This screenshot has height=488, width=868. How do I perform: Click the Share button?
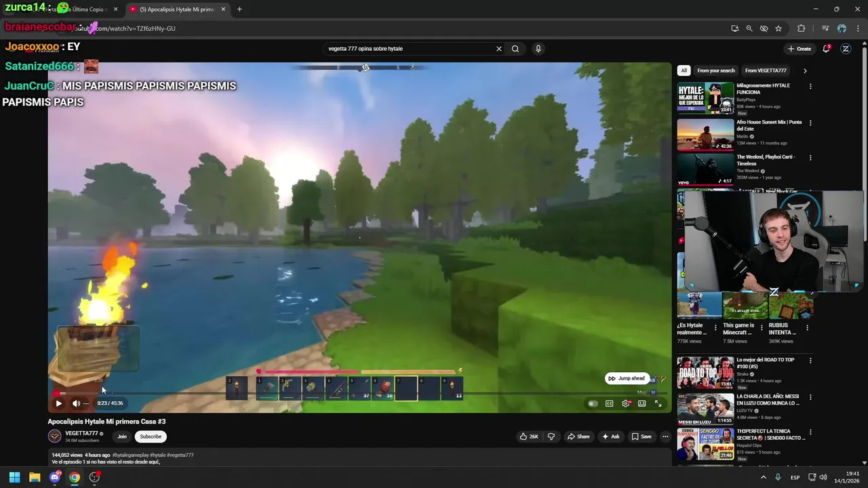(578, 436)
